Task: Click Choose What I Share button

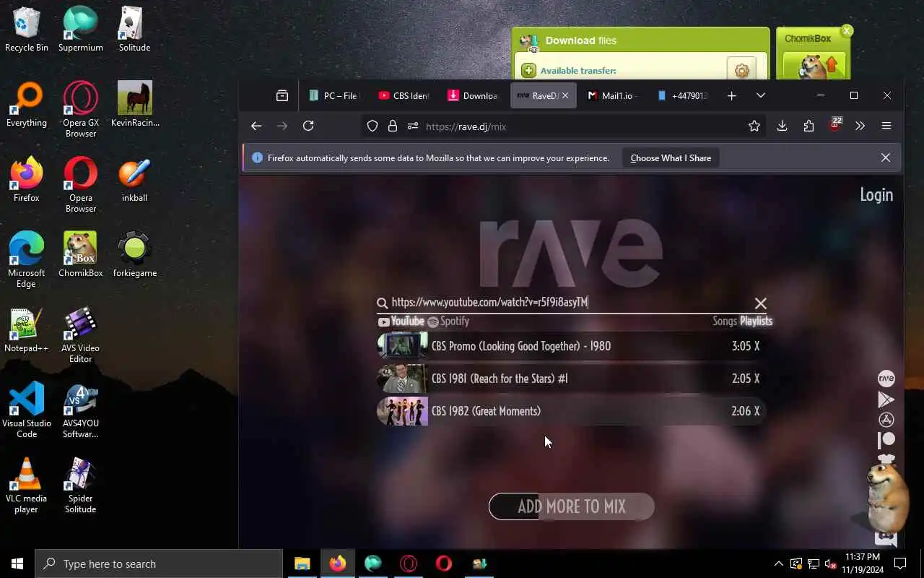Action: click(671, 158)
